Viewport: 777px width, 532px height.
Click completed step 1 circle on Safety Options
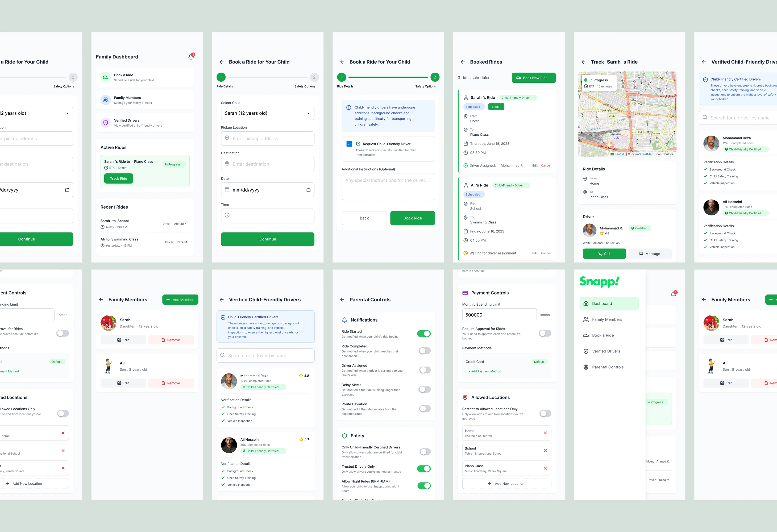point(341,77)
